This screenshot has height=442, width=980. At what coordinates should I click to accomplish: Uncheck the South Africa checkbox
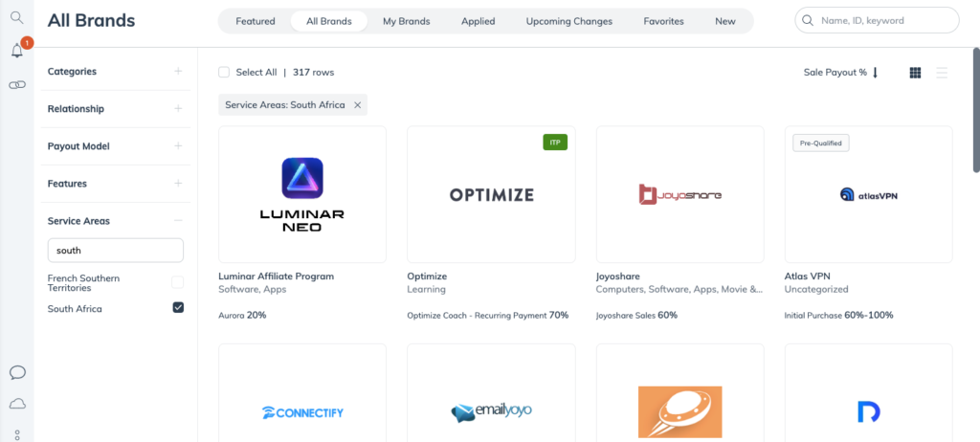178,308
